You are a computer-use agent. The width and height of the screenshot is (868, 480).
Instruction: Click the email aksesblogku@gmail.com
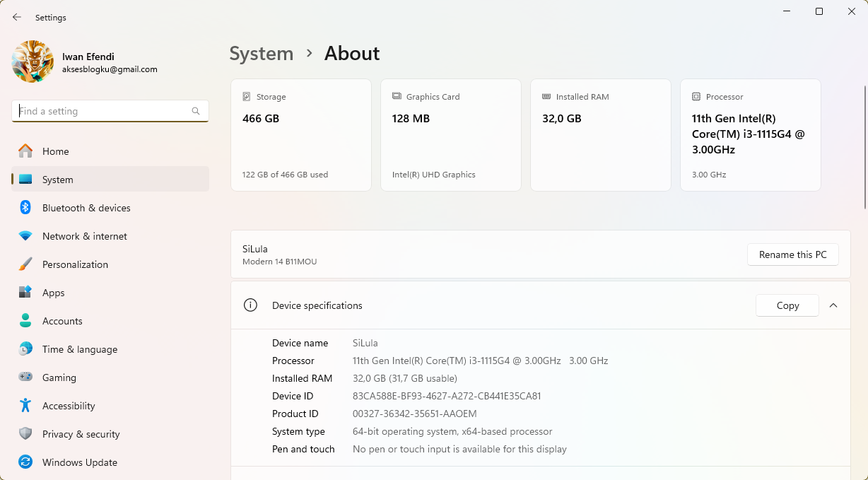click(110, 69)
